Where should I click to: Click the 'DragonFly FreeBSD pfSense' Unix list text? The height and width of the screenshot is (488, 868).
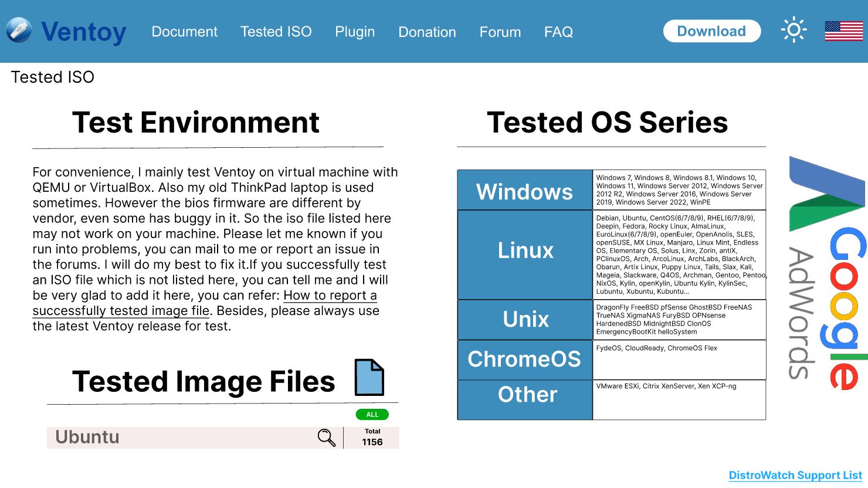pyautogui.click(x=674, y=320)
